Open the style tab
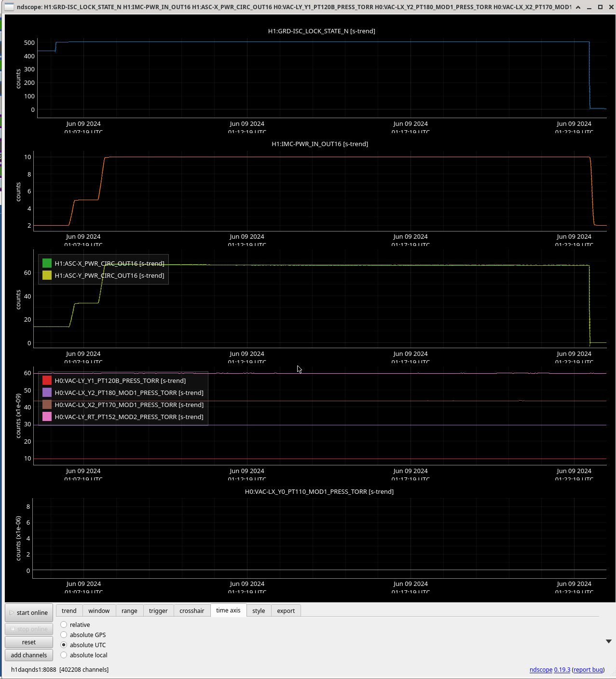 pyautogui.click(x=259, y=611)
